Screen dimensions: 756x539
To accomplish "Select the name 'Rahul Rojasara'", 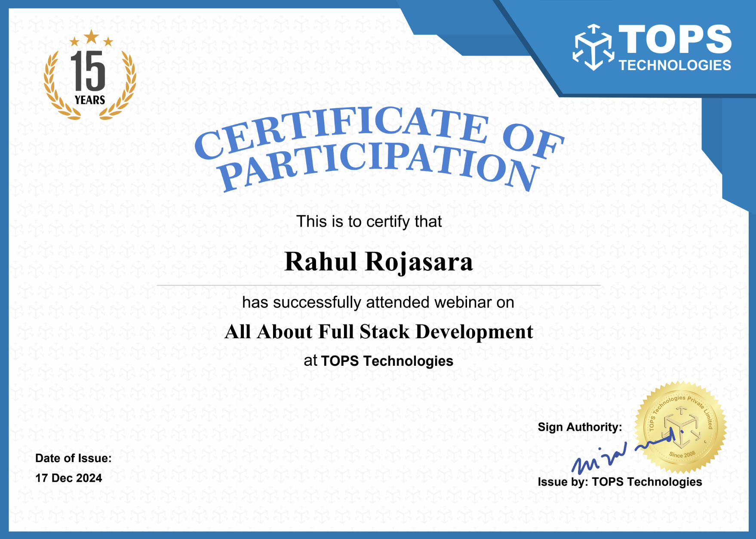I will click(378, 262).
